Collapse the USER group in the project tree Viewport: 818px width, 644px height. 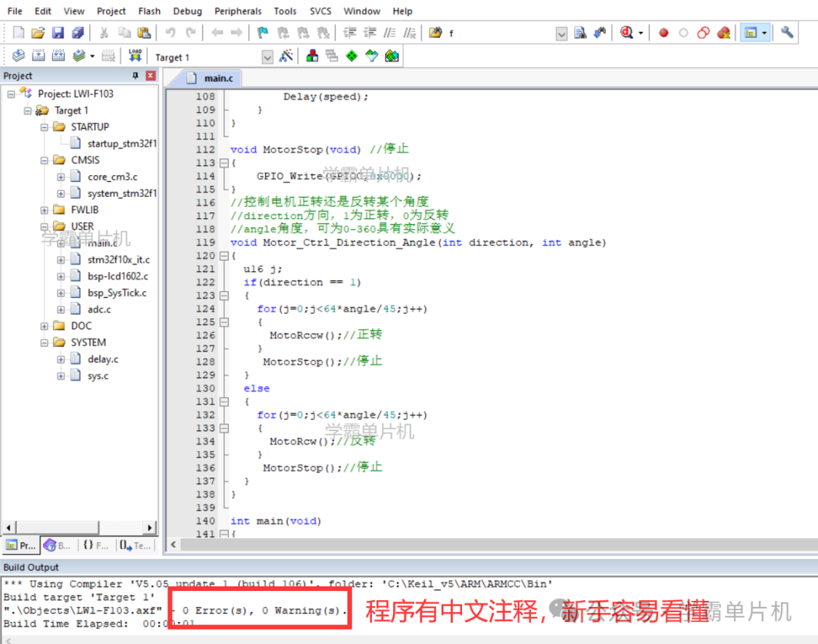pyautogui.click(x=45, y=226)
